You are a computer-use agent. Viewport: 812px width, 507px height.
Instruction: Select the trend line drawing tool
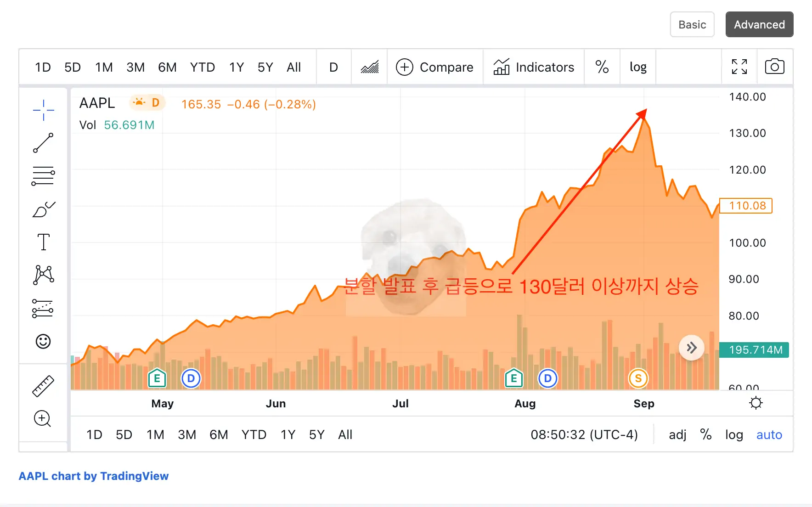click(43, 143)
